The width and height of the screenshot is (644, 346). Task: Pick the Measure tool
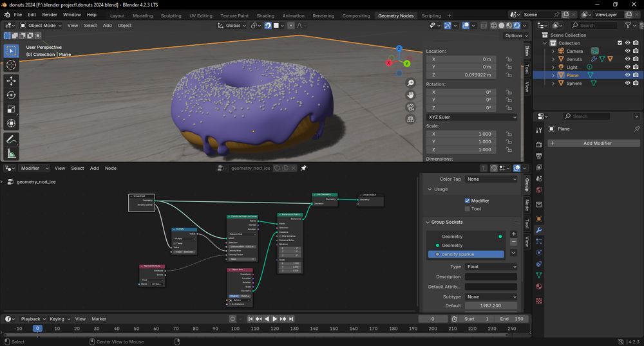click(11, 154)
